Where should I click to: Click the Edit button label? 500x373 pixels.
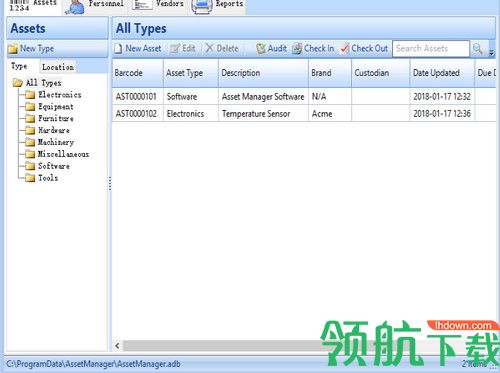coord(189,49)
